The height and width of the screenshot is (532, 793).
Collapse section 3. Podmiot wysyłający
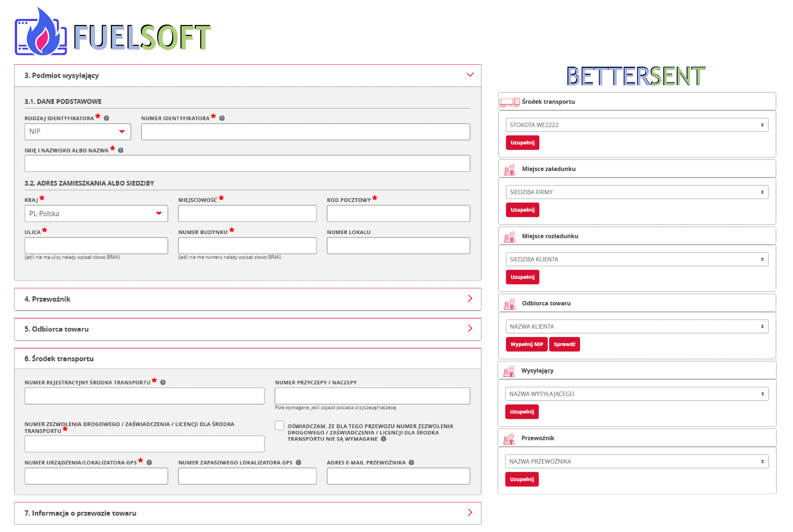click(470, 75)
